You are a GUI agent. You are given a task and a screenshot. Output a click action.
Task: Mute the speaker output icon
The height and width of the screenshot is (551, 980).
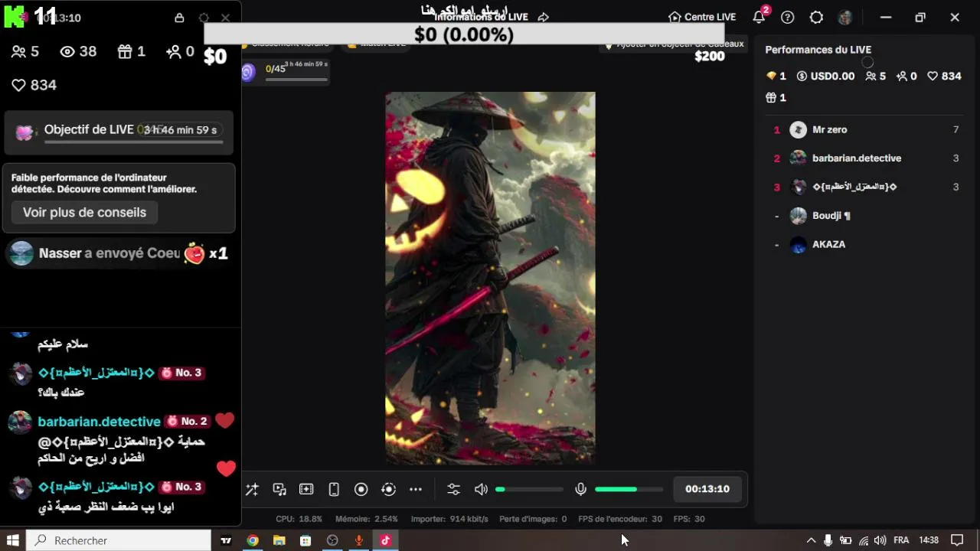pos(481,489)
